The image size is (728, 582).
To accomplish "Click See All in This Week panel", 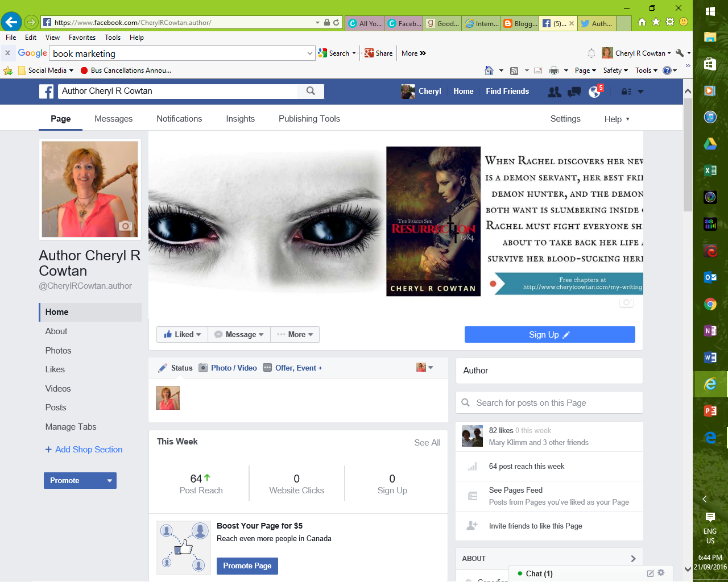I will tap(427, 443).
